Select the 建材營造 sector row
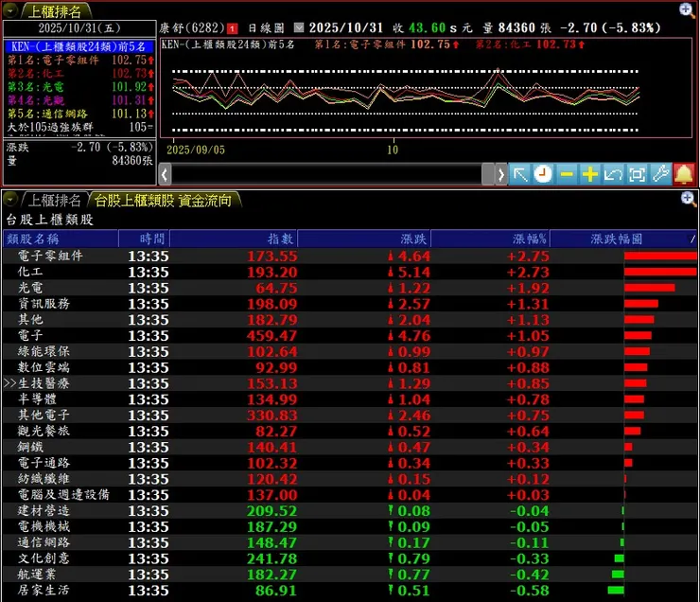This screenshot has height=602, width=700. pyautogui.click(x=350, y=511)
